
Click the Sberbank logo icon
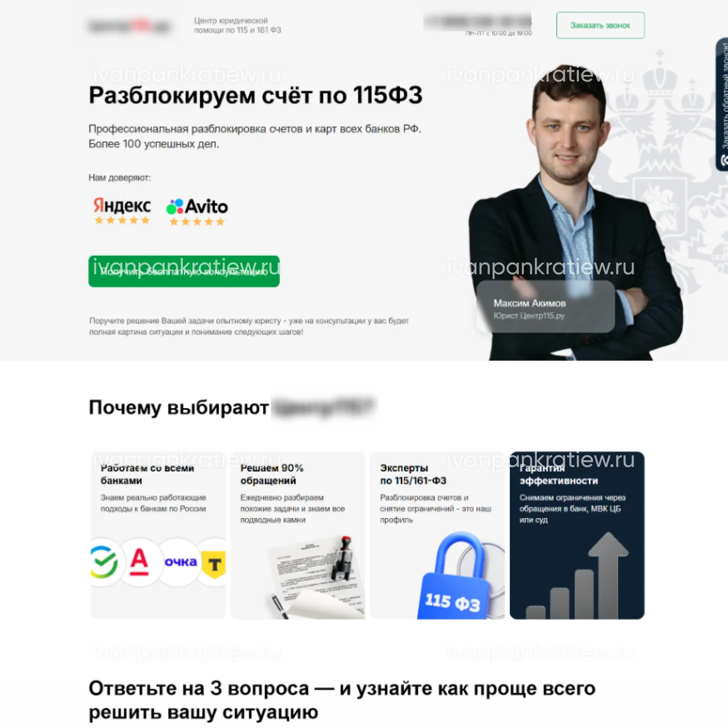click(105, 562)
